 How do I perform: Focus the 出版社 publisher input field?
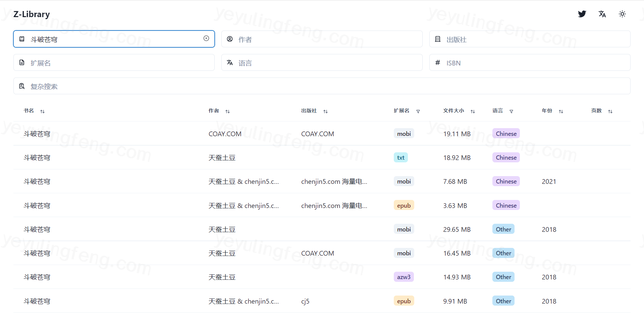(530, 39)
